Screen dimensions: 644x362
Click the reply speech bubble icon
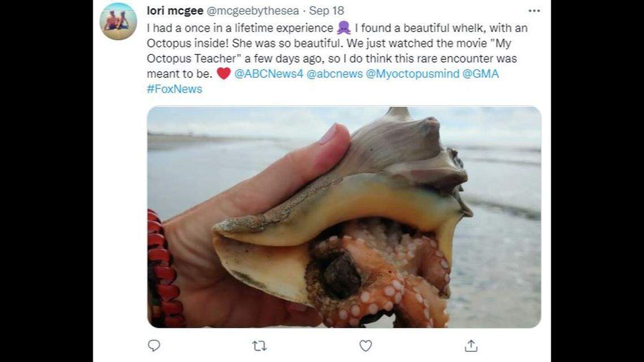[153, 345]
